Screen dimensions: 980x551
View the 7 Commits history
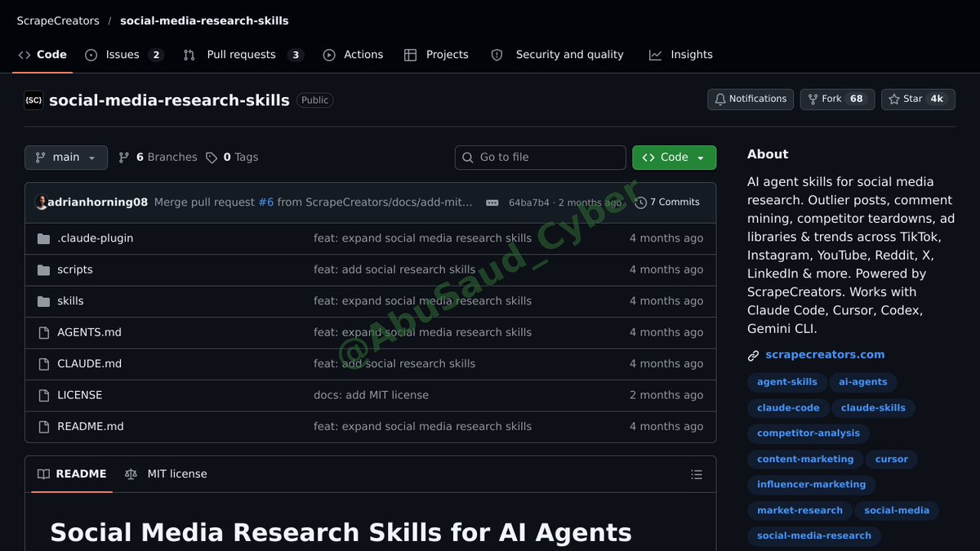[x=667, y=202]
